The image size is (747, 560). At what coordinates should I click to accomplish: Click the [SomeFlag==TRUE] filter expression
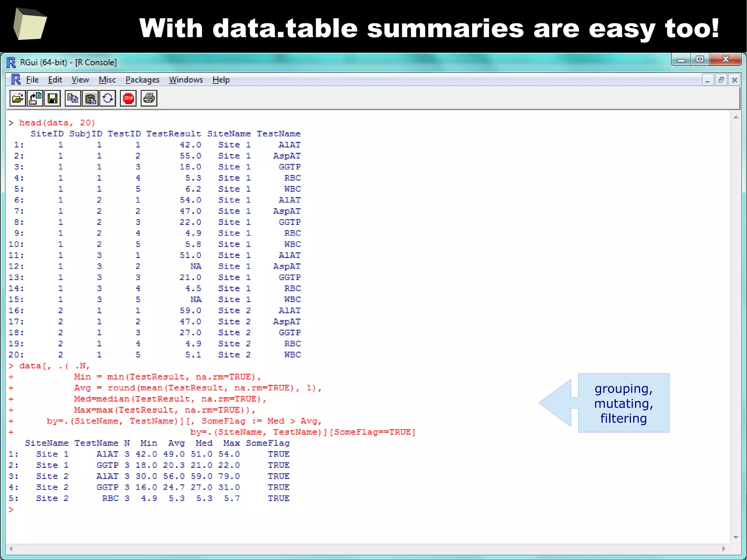coord(372,432)
